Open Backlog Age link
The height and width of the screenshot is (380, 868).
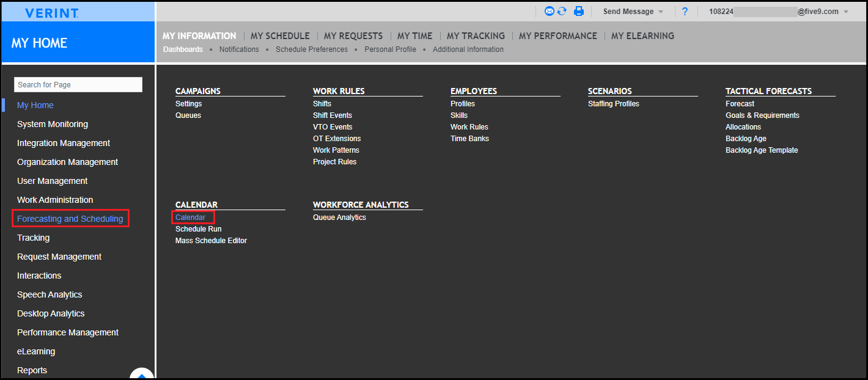coord(746,139)
